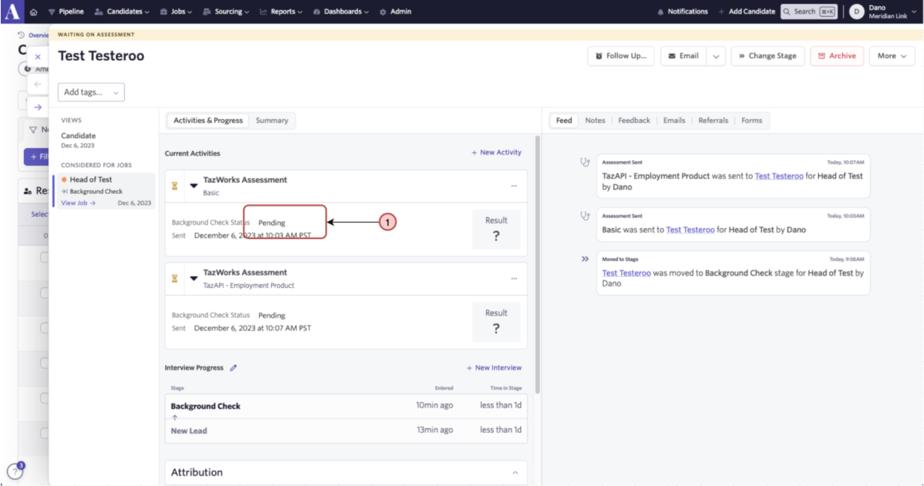
Task: Click New Activity
Action: 496,153
